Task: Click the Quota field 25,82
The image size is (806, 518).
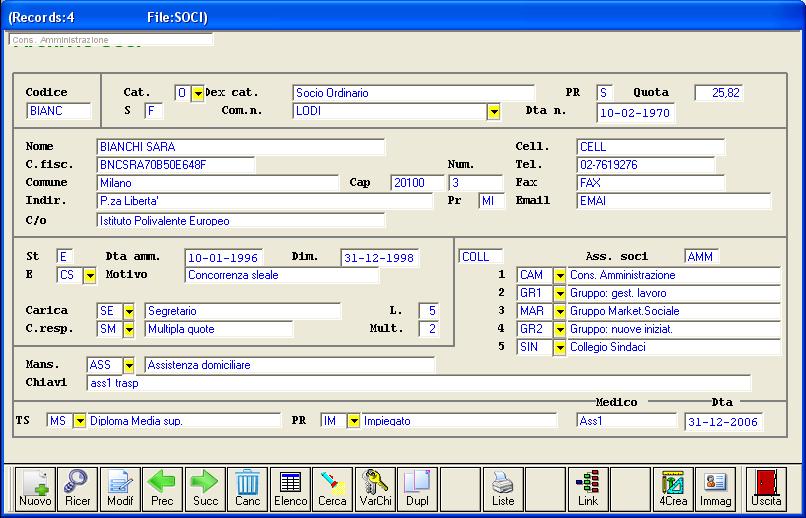Action: pos(719,93)
